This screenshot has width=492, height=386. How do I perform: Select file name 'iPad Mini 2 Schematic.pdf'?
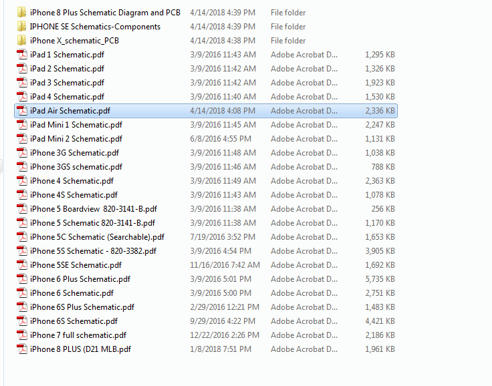(x=76, y=139)
